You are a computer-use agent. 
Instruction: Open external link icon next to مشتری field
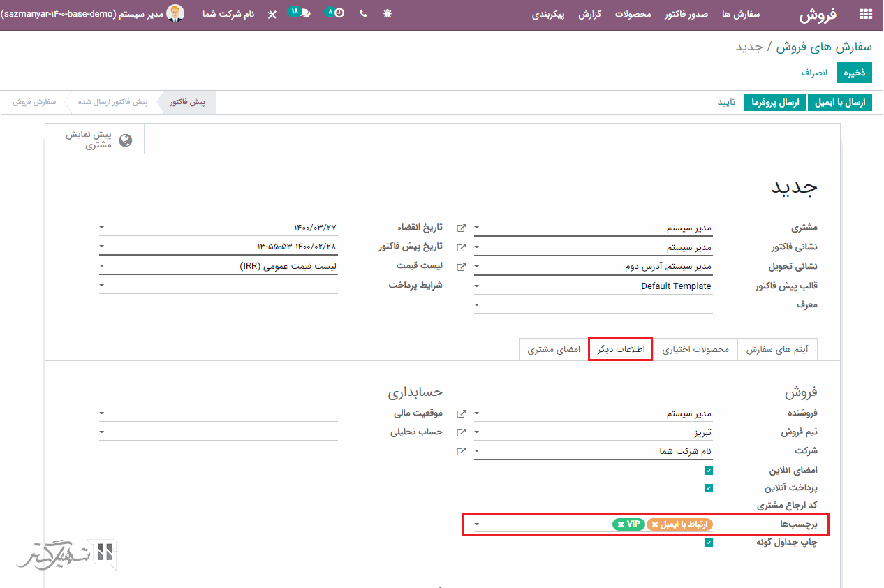[461, 228]
